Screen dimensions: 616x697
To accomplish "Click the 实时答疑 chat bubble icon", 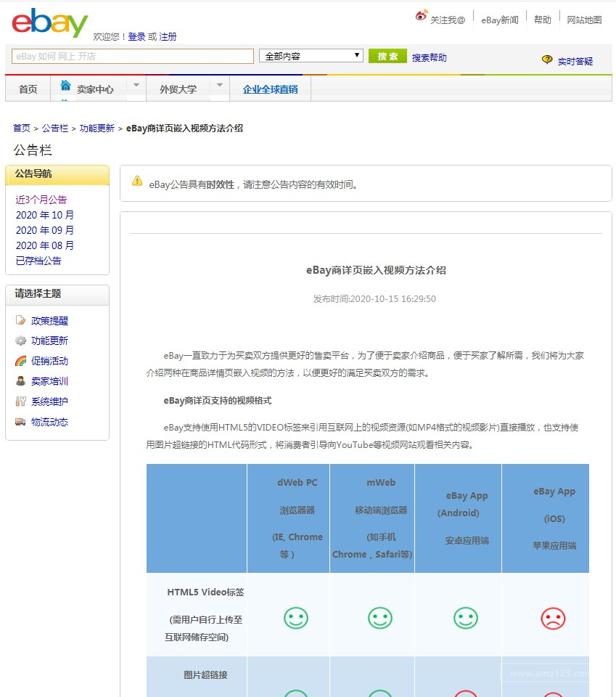I will point(547,60).
